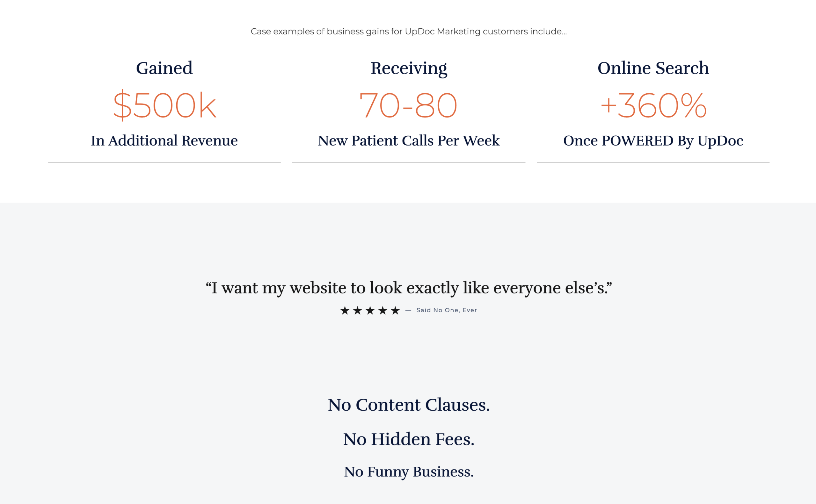Screen dimensions: 816x504
Task: Click the "Receiving" heading
Action: click(x=409, y=68)
